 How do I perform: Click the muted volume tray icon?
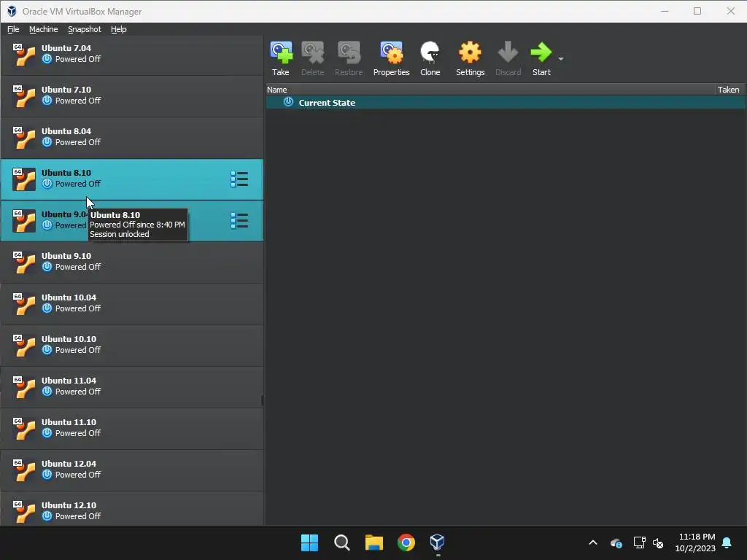tap(659, 542)
